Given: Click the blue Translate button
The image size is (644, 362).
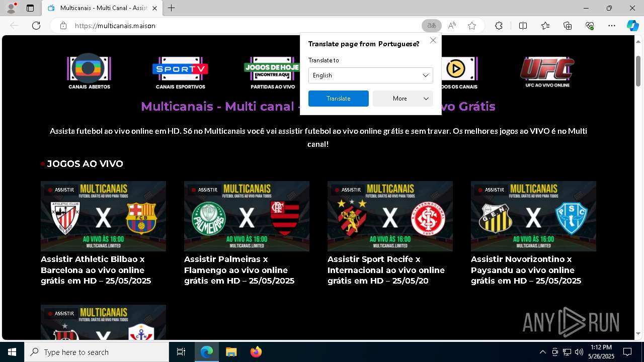Looking at the screenshot, I should (339, 99).
